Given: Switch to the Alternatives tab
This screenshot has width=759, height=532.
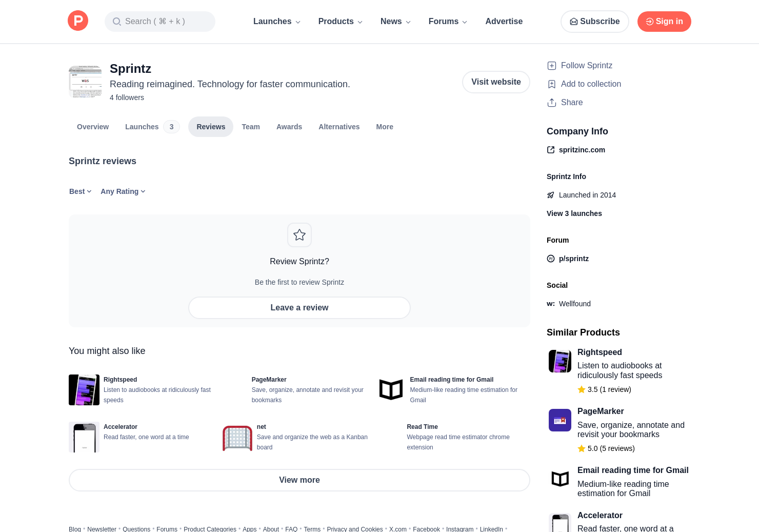Looking at the screenshot, I should (339, 127).
